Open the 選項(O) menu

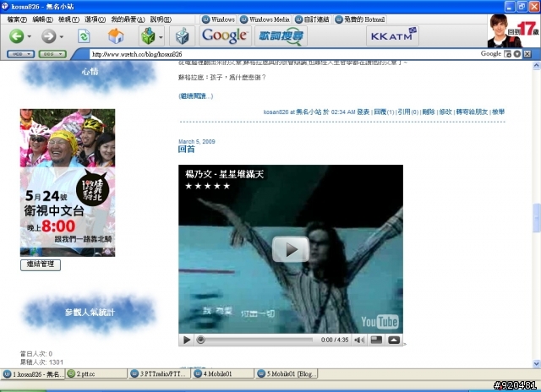click(x=96, y=19)
